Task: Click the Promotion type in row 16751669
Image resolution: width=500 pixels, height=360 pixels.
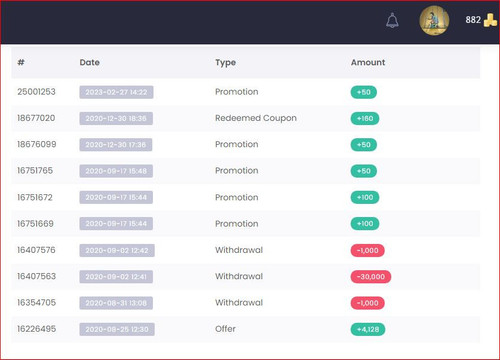Action: pyautogui.click(x=237, y=224)
